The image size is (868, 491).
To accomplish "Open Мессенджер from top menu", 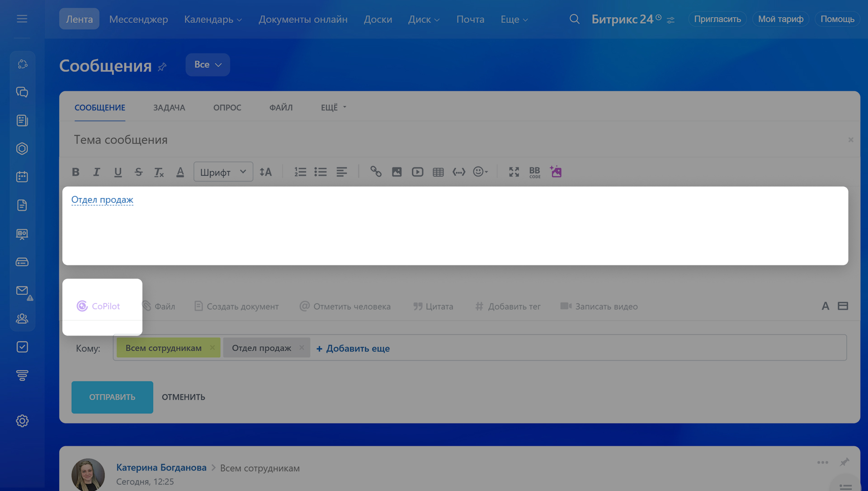I will point(138,19).
